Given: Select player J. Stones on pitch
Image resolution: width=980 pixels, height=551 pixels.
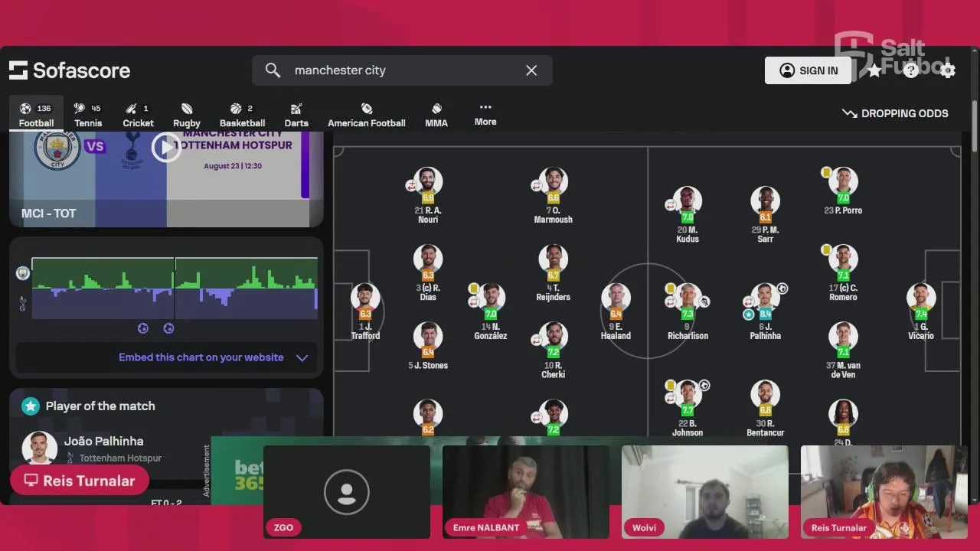Looking at the screenshot, I should [x=428, y=347].
